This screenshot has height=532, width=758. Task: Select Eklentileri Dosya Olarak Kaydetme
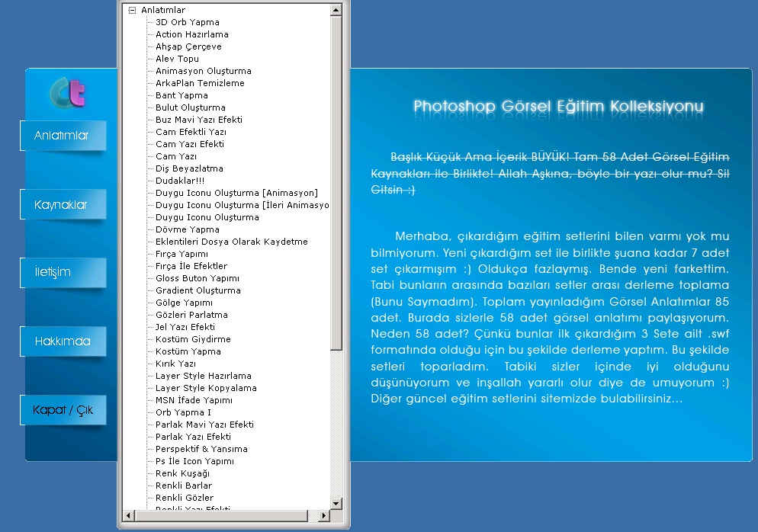pyautogui.click(x=232, y=242)
